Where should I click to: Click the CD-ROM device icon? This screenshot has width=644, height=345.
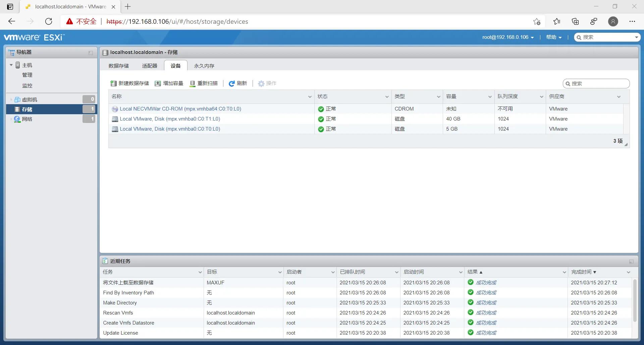pyautogui.click(x=115, y=109)
